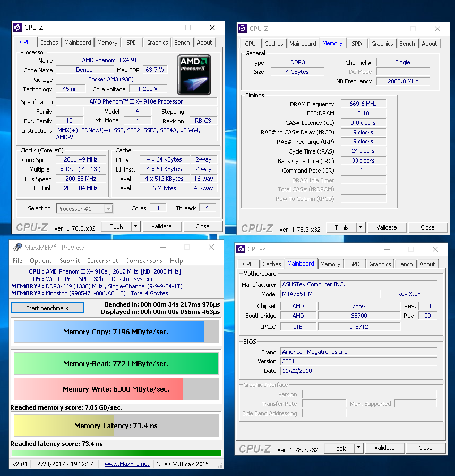Click the Level 3 6 MBytes cache value

pos(165,188)
